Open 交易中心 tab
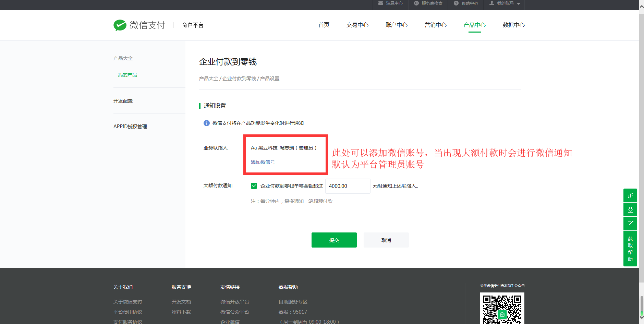The width and height of the screenshot is (644, 324). [357, 25]
